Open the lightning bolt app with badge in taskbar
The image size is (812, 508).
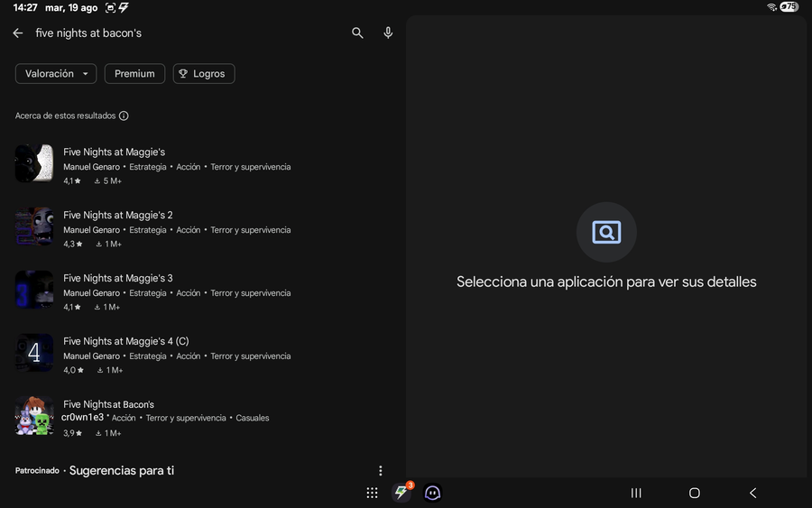pos(402,492)
